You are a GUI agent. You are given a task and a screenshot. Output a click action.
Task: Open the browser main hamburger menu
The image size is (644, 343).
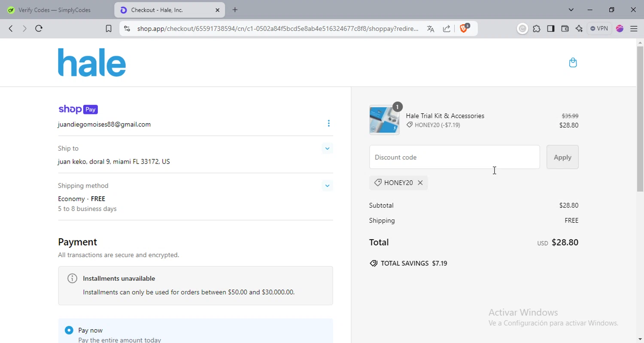[634, 29]
